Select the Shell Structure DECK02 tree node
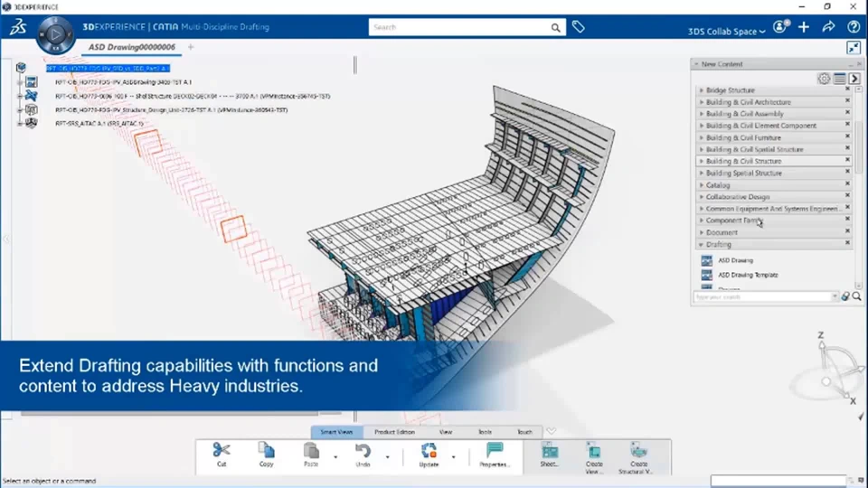This screenshot has height=488, width=868. tap(193, 96)
